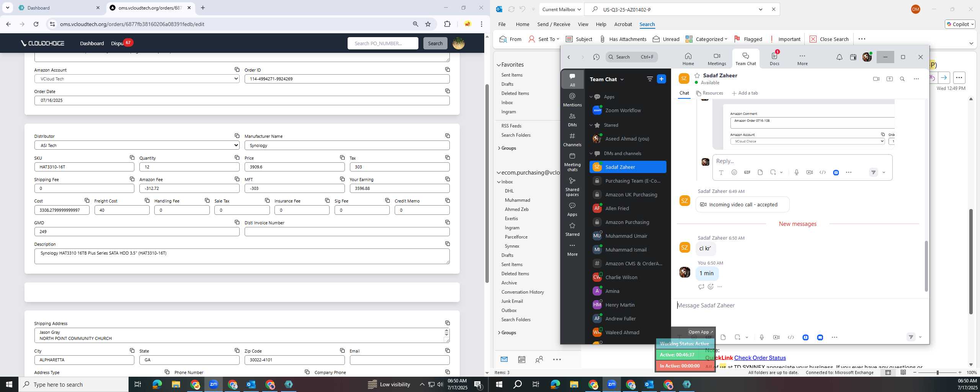This screenshot has height=392, width=980.
Task: Copy the Shipping Address field value
Action: [x=447, y=323]
